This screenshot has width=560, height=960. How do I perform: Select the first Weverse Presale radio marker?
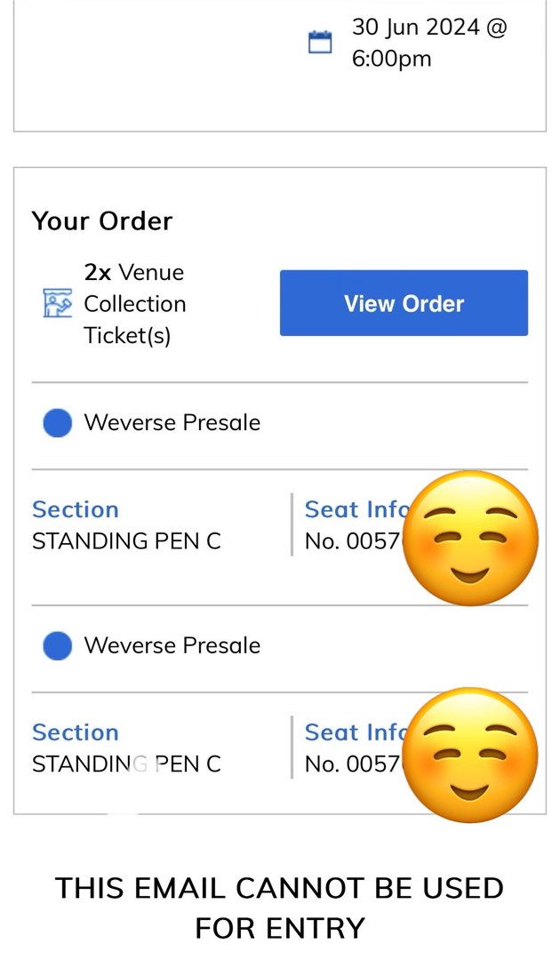[56, 422]
